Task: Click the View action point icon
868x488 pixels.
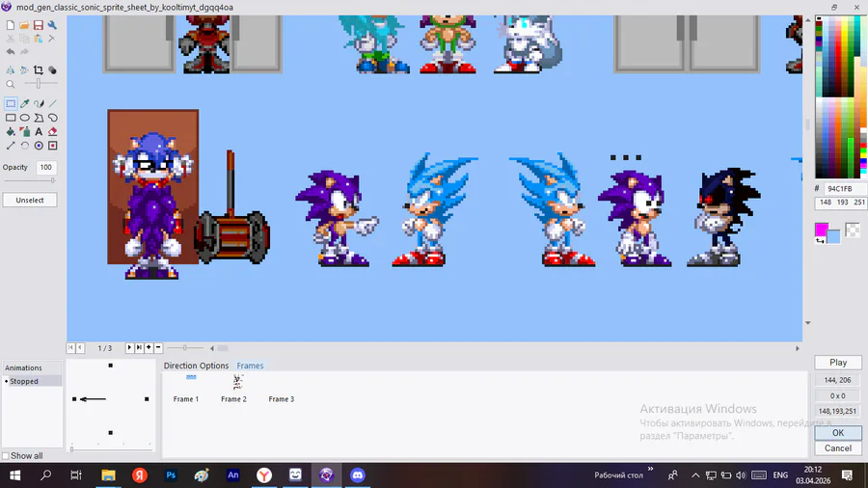Action: [x=53, y=146]
